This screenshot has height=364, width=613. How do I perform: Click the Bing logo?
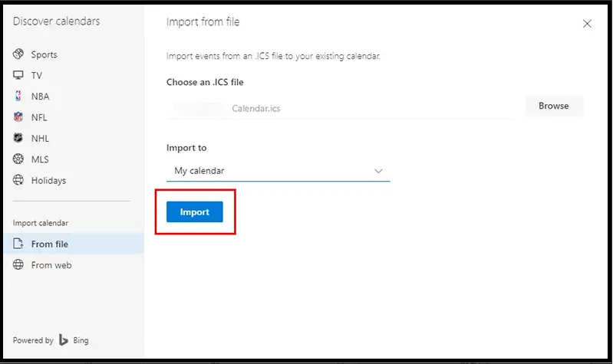point(64,340)
